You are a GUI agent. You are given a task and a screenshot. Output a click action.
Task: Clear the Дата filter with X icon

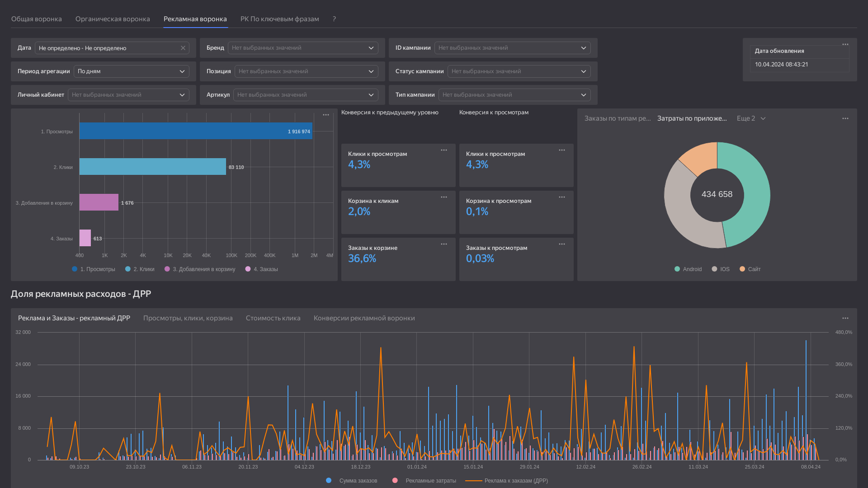coord(183,48)
